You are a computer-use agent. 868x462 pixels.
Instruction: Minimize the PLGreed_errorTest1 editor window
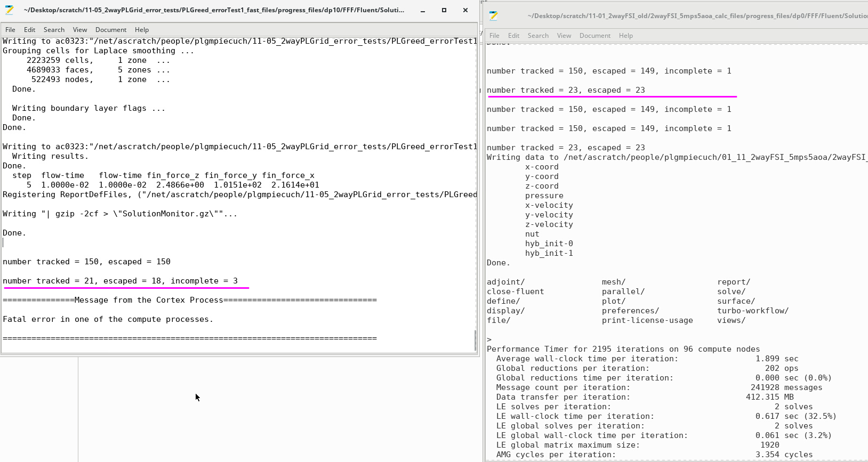coord(423,10)
